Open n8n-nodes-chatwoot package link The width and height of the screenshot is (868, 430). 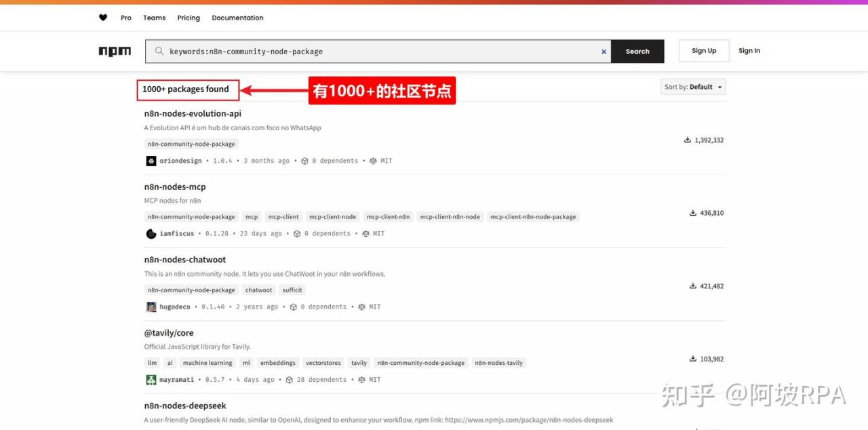click(x=185, y=260)
